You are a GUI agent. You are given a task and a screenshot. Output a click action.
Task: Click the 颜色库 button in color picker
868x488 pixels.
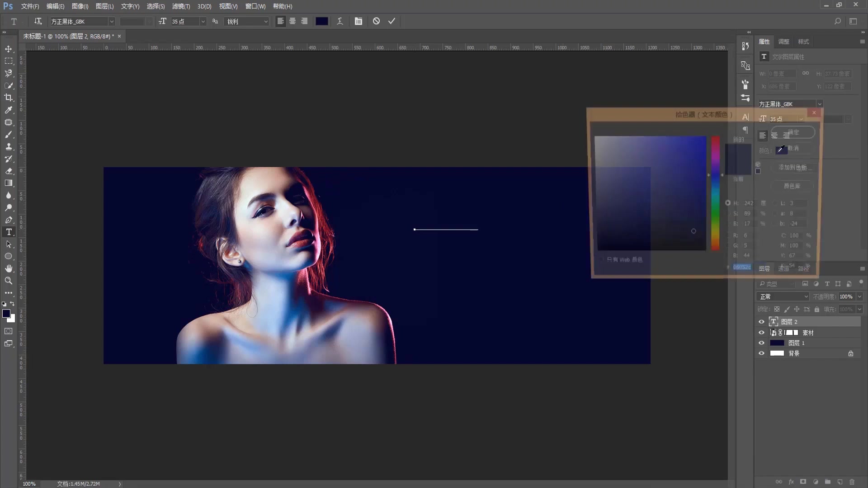point(792,186)
